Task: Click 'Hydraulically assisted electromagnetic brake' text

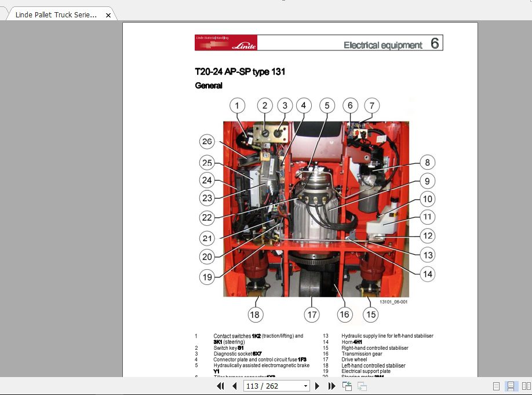Action: tap(261, 365)
